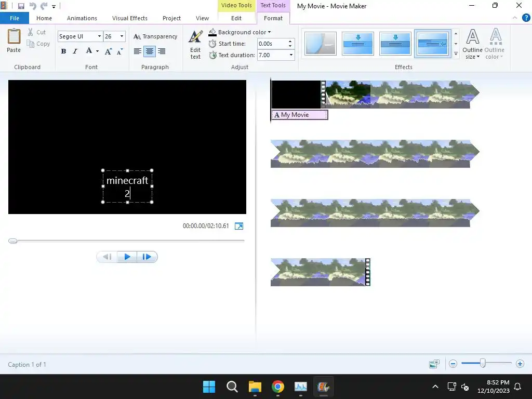Click the minecraft caption text box
This screenshot has width=532, height=399.
click(x=127, y=187)
